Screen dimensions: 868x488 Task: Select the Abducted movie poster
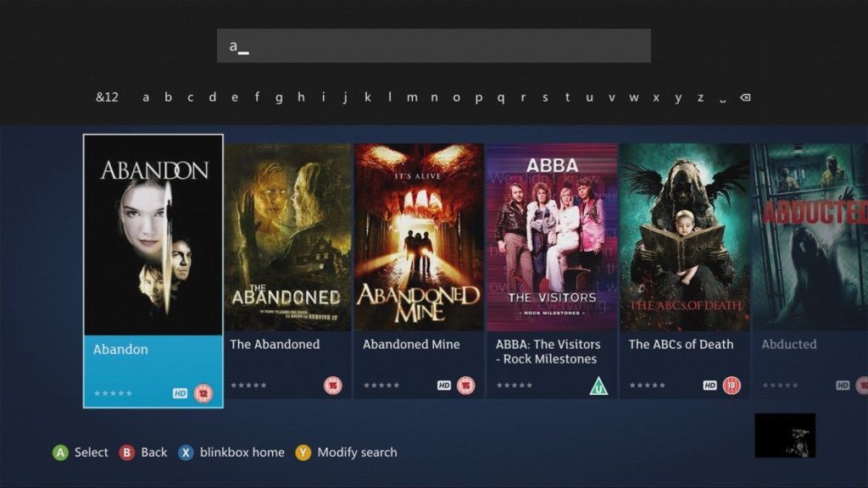pyautogui.click(x=810, y=237)
